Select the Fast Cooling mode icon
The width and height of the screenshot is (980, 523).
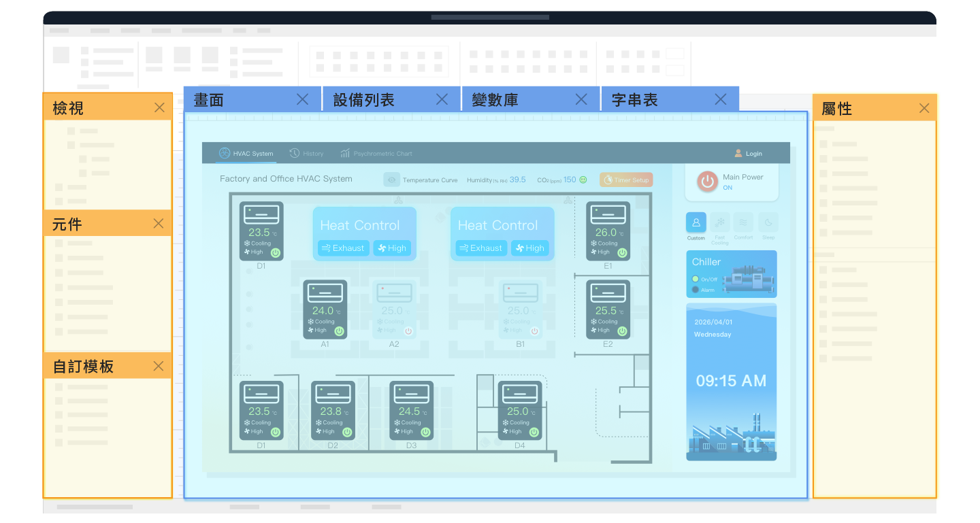[x=720, y=222]
